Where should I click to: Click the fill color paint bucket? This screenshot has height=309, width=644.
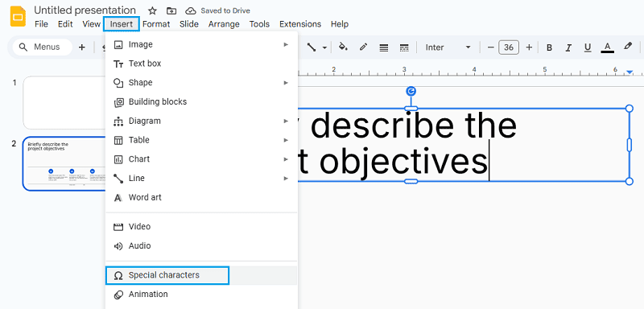coord(343,47)
